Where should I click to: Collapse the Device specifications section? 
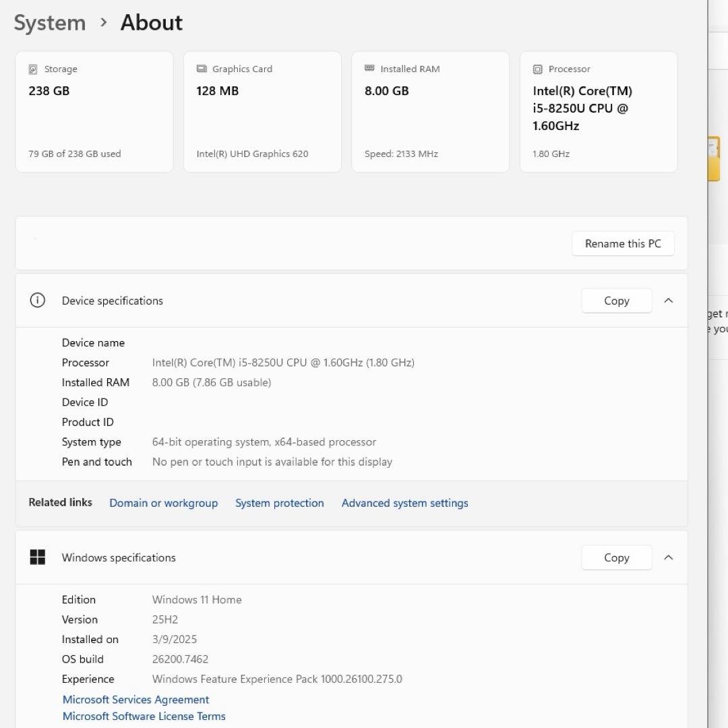669,301
